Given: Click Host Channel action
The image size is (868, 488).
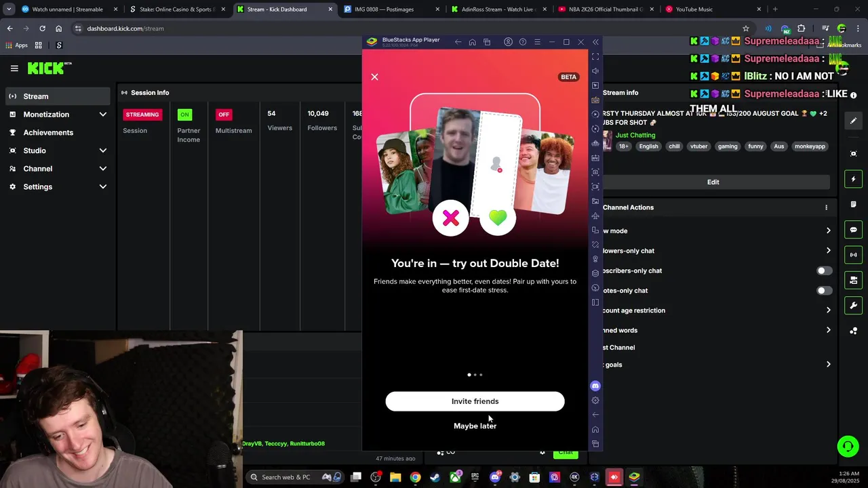Looking at the screenshot, I should tap(618, 347).
